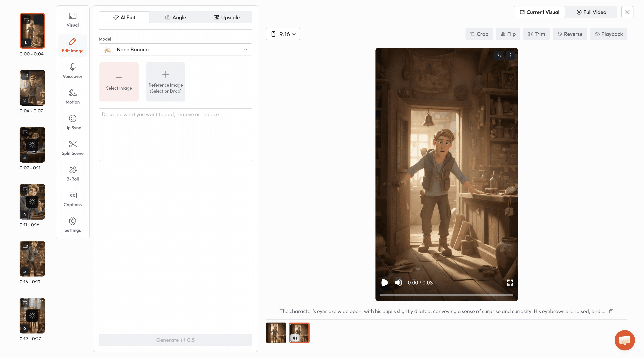The image size is (644, 358).
Task: Open the 9:16 aspect ratio dropdown
Action: (x=283, y=34)
